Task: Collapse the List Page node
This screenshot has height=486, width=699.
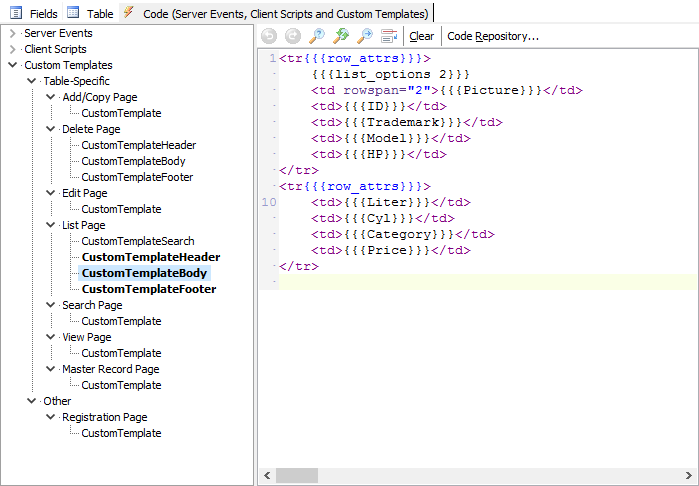Action: [50, 225]
